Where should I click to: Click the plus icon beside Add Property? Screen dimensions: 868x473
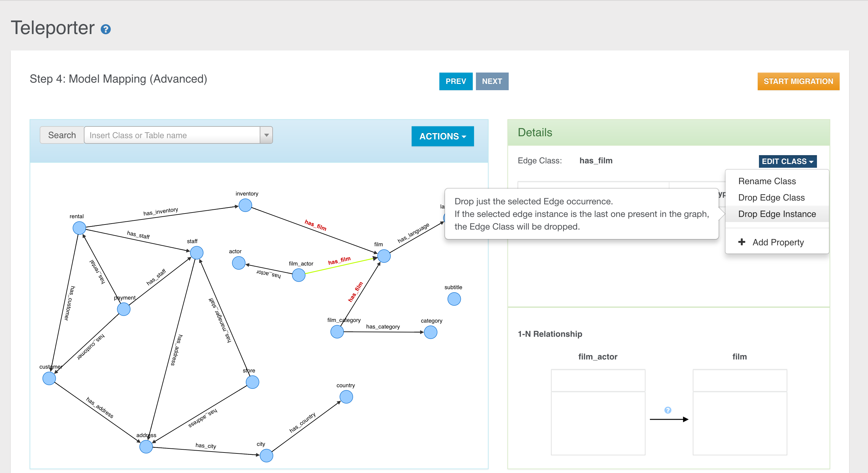[741, 242]
